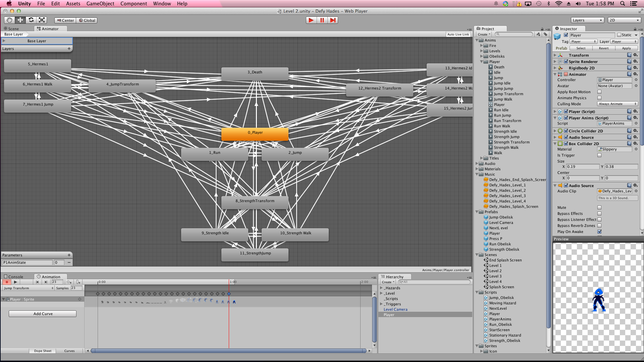644x362 pixels.
Task: Toggle Static checkbox
Action: [619, 35]
